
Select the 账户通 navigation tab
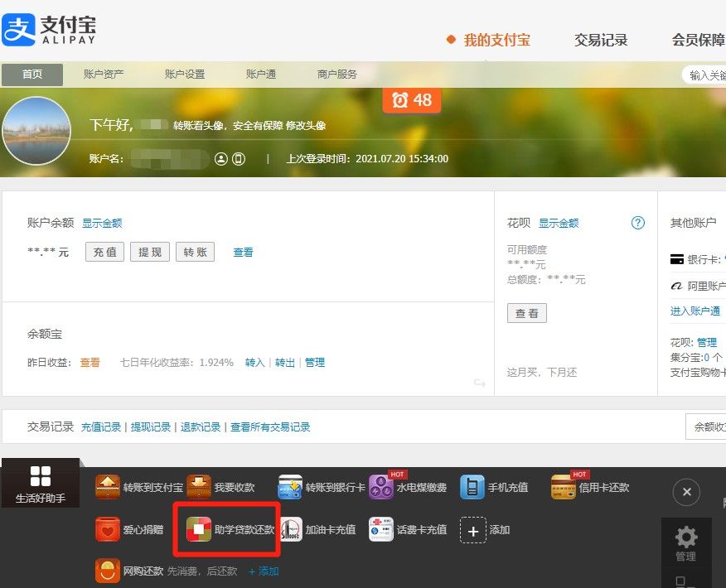pos(261,74)
